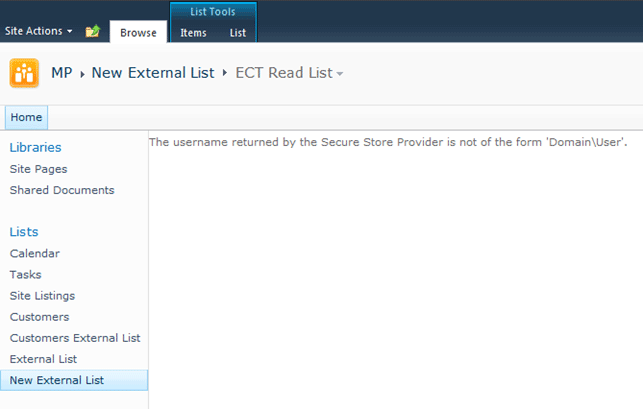Screen dimensions: 643x409
Task: Go to Shared Documents library
Action: (x=62, y=190)
